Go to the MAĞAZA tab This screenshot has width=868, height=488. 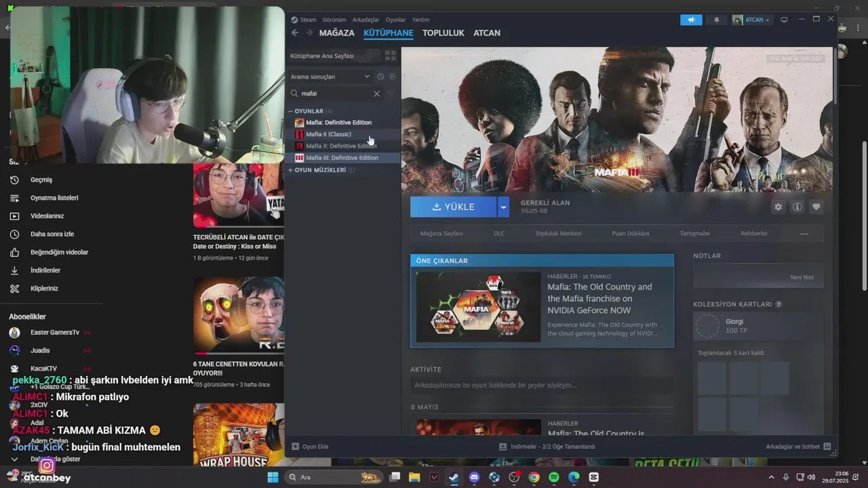pyautogui.click(x=337, y=33)
